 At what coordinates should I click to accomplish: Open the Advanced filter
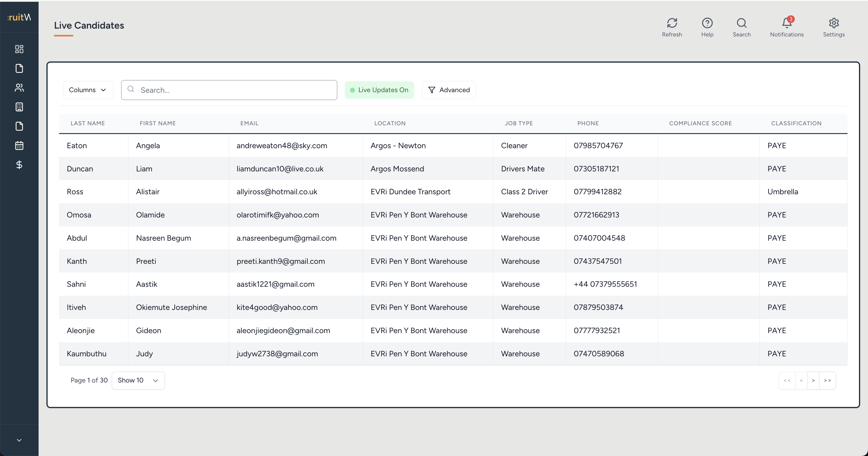coord(449,90)
